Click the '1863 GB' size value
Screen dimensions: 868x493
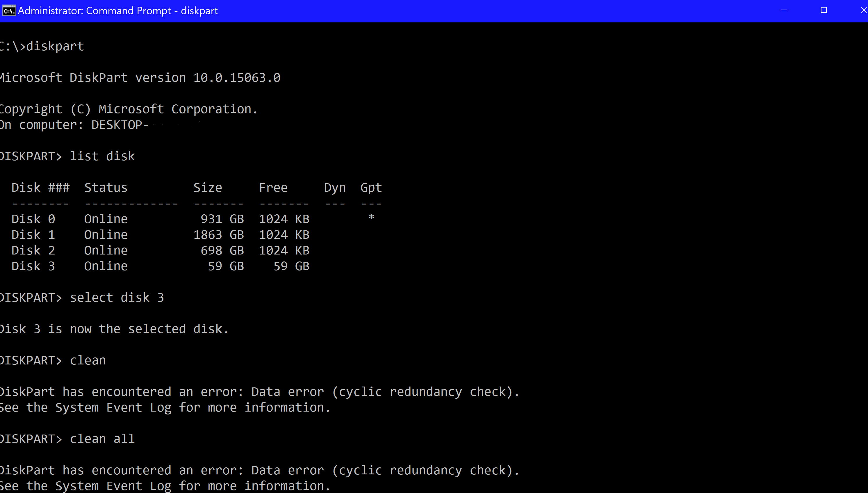(x=218, y=235)
